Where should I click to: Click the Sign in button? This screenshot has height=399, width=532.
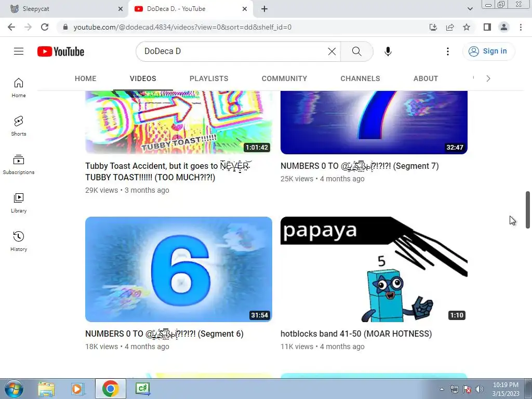click(x=488, y=51)
